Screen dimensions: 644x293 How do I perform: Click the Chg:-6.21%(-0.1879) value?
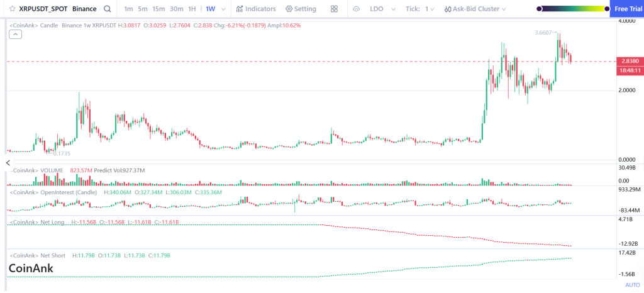point(240,25)
